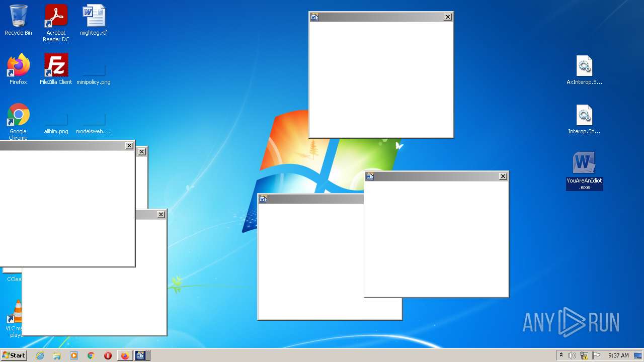Open Internet Explorer from the taskbar
Screen dimensions: 644x362
coord(40,355)
